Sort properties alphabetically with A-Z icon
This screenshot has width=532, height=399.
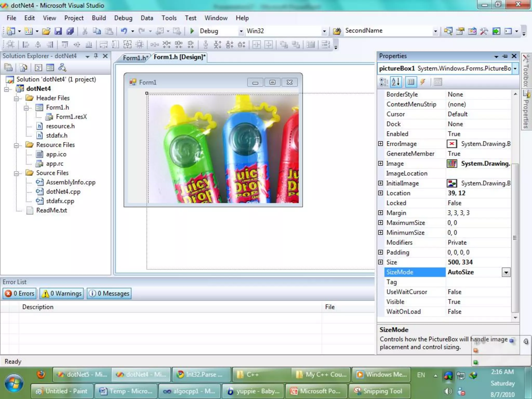[x=396, y=82]
